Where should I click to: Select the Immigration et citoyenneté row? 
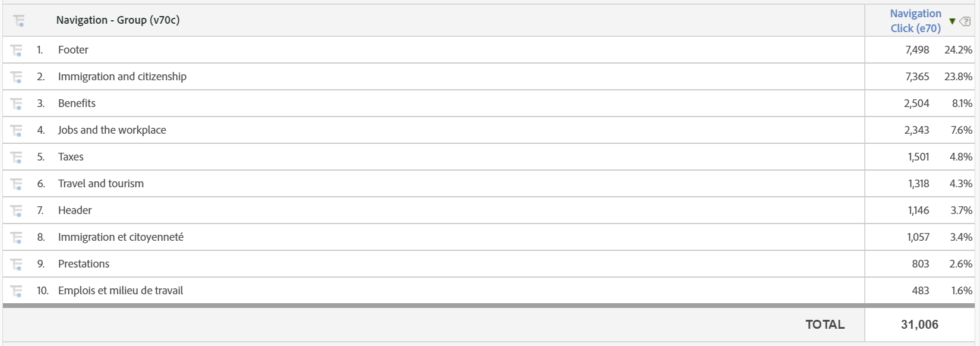point(121,237)
